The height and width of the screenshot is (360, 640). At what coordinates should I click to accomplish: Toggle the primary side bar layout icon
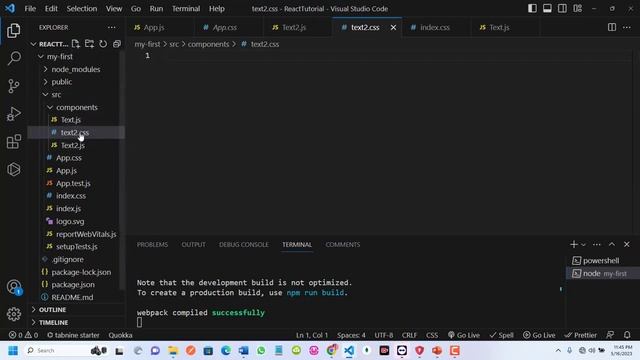coord(532,9)
